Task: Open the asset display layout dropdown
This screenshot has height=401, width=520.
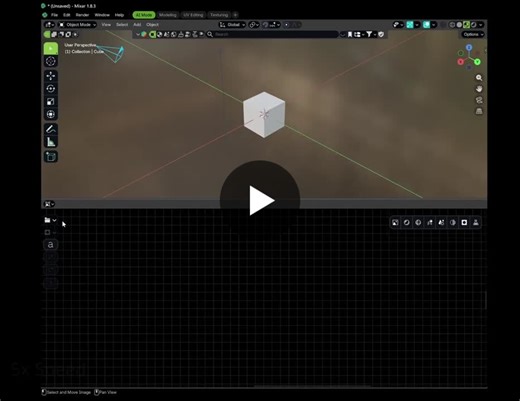Action: pos(359,34)
